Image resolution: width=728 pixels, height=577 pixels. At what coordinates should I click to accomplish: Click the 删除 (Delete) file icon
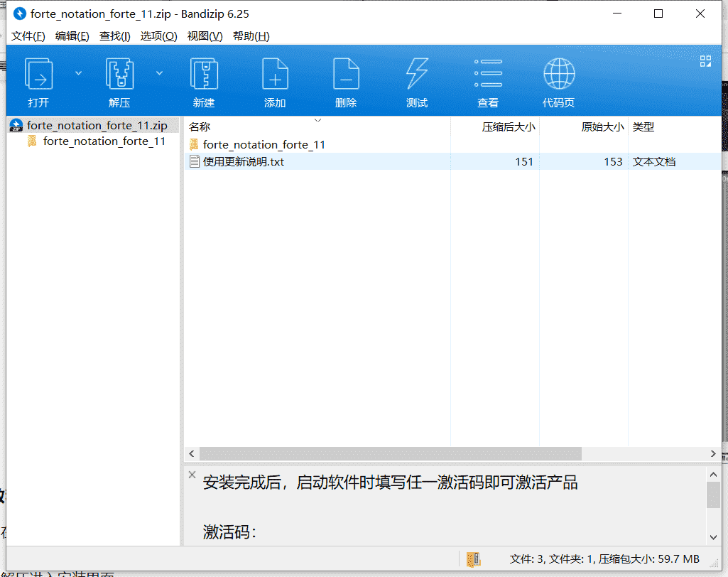[346, 74]
